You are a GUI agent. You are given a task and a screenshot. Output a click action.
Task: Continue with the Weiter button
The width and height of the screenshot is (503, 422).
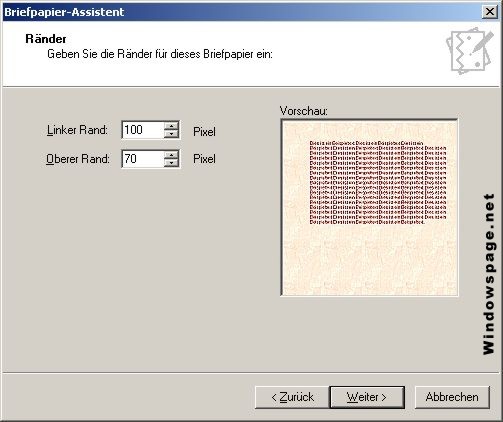367,397
